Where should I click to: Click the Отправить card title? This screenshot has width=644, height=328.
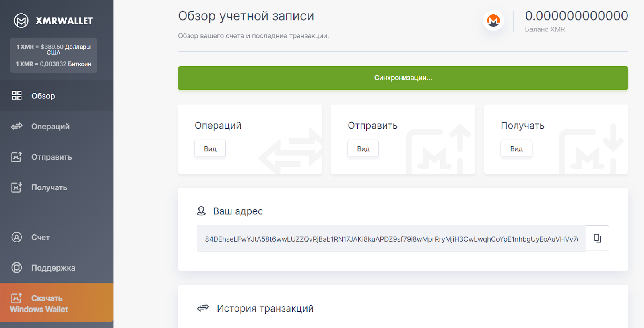(x=373, y=126)
